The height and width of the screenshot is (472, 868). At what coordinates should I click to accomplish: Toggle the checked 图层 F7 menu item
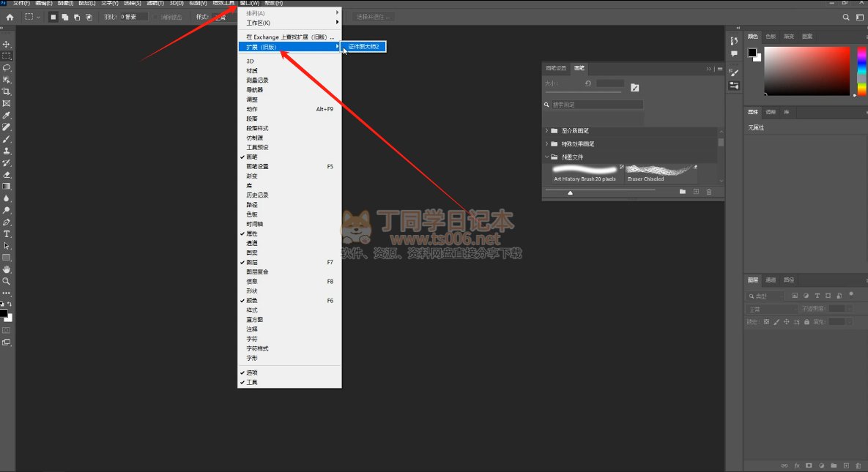(289, 262)
